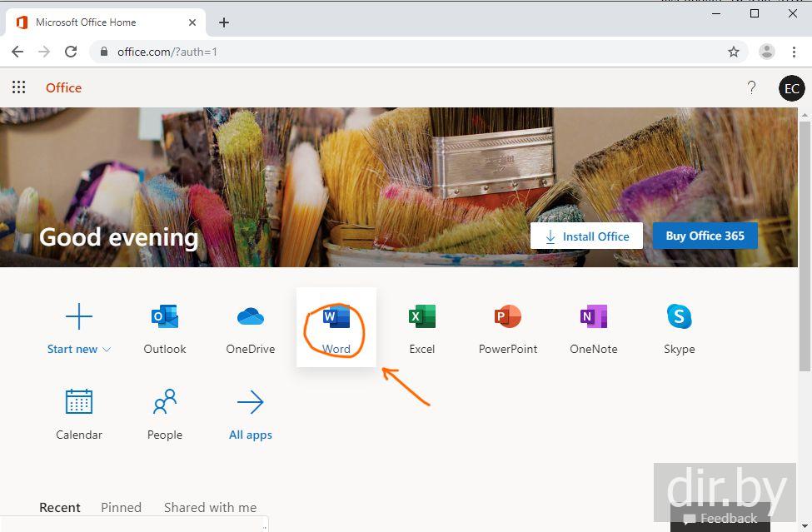Screen dimensions: 812x532
Task: Open EC account profile menu
Action: pyautogui.click(x=791, y=88)
